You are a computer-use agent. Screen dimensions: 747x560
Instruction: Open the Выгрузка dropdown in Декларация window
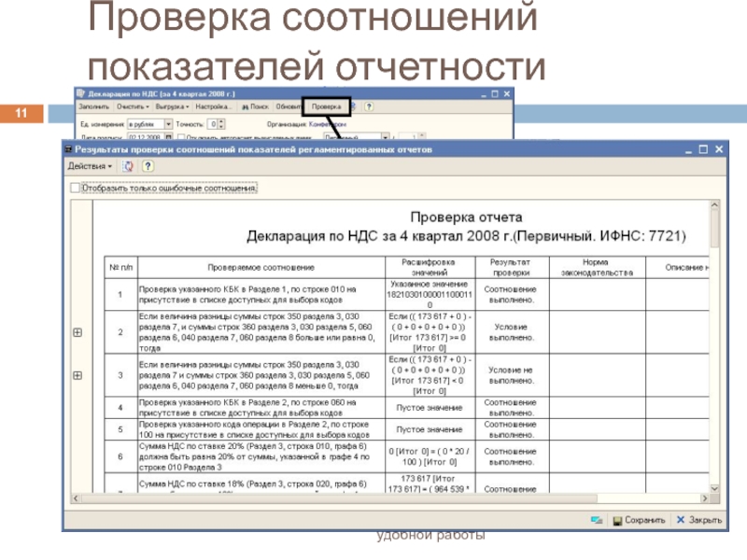pos(172,106)
